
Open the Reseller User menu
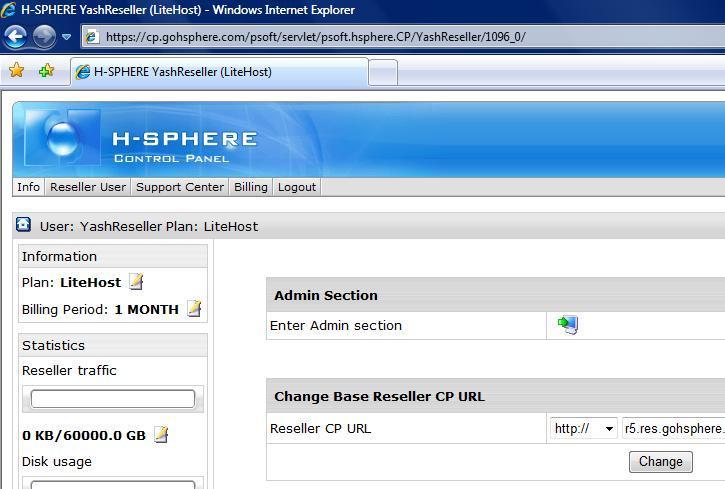click(88, 187)
